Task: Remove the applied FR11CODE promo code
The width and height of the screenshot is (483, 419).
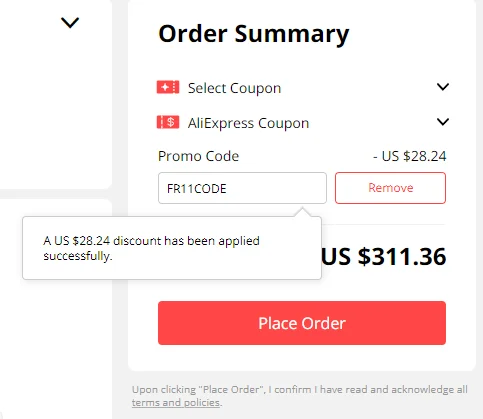Action: [390, 188]
